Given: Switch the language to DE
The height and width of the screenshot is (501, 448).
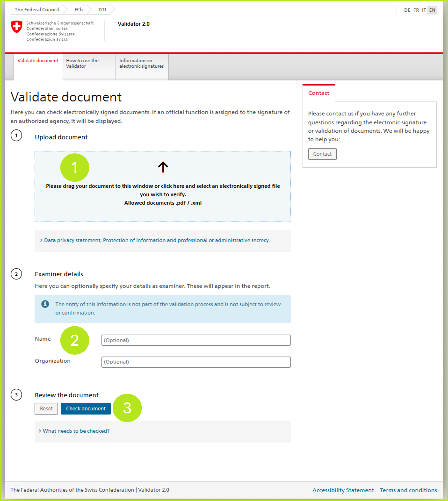Looking at the screenshot, I should pos(407,10).
